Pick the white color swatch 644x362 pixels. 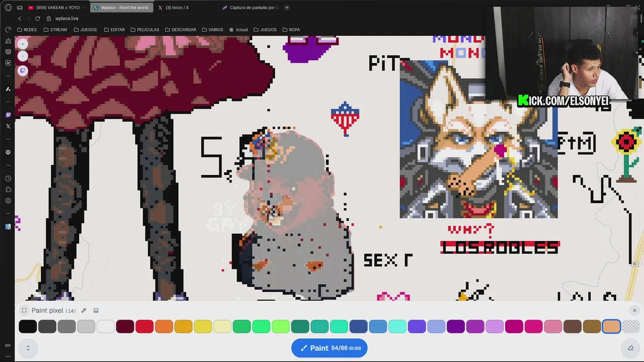tap(106, 327)
